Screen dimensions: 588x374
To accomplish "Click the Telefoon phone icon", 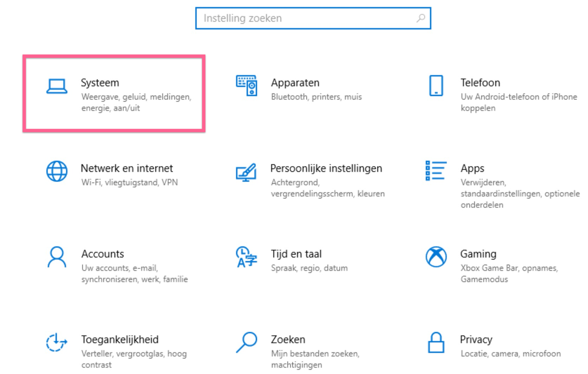I will [x=436, y=85].
